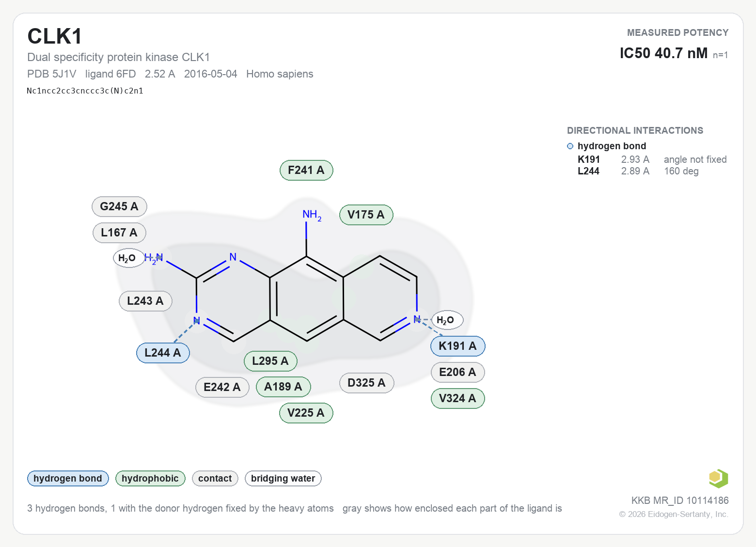Click the D325 A contact residue

[x=366, y=383]
